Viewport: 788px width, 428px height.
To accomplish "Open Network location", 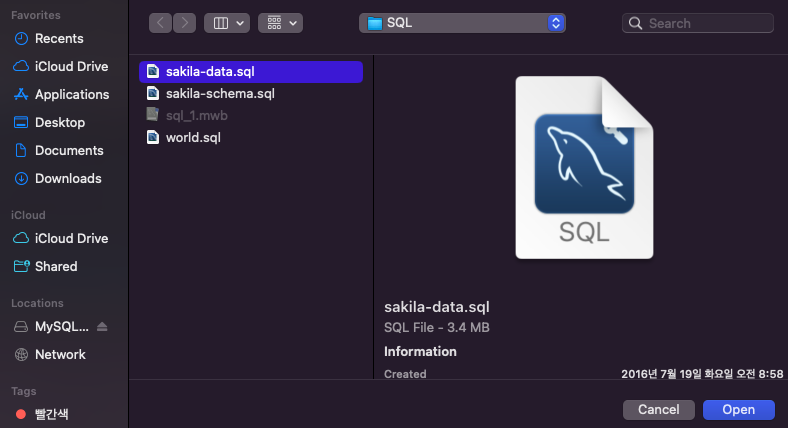I will [x=60, y=355].
